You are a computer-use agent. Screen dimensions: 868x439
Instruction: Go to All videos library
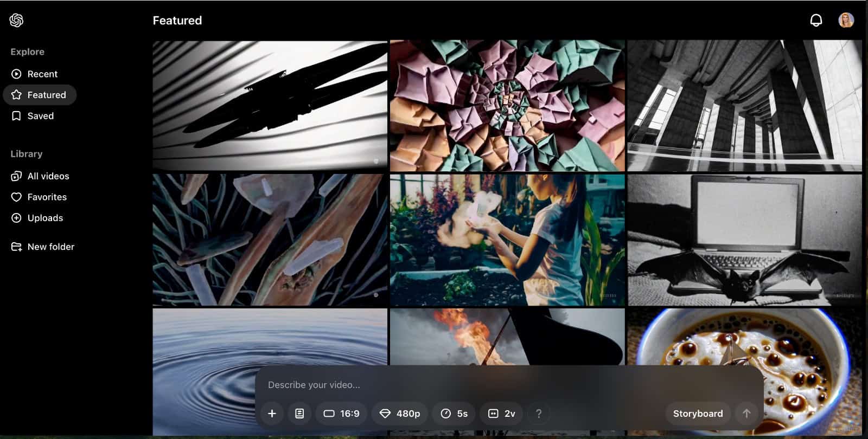point(40,176)
